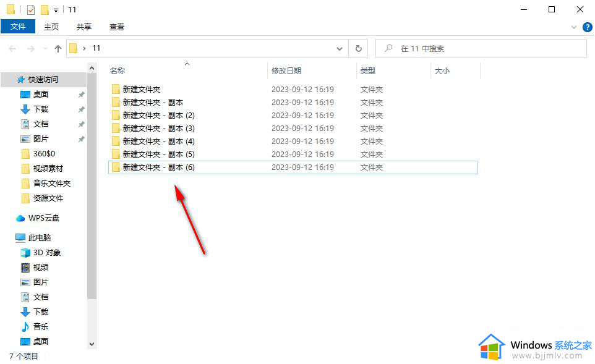Select the folder 新建文件夹 - 副本 (2)

pyautogui.click(x=158, y=116)
